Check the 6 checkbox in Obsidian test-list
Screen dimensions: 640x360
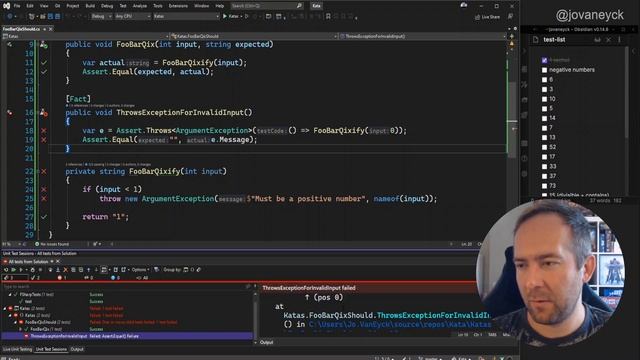(544, 80)
